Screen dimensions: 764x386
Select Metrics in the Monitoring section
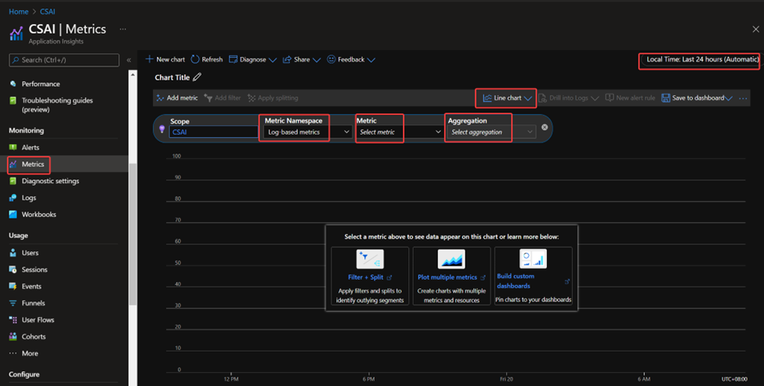click(33, 164)
